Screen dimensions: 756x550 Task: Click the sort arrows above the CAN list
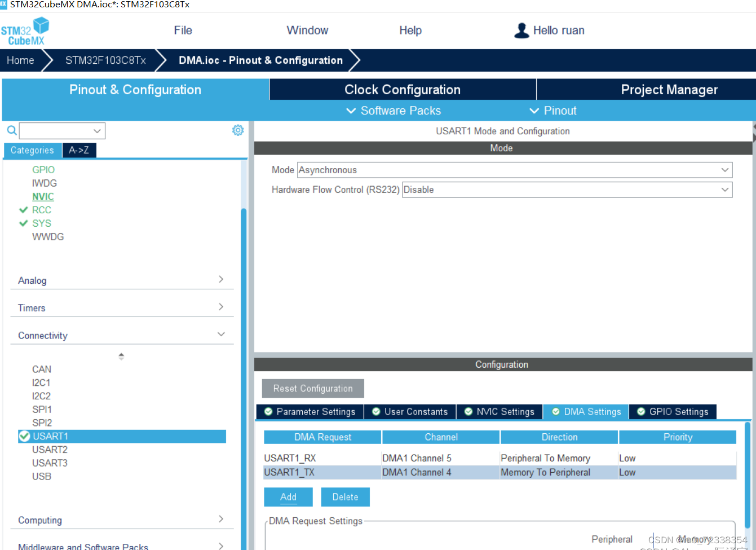(x=121, y=357)
